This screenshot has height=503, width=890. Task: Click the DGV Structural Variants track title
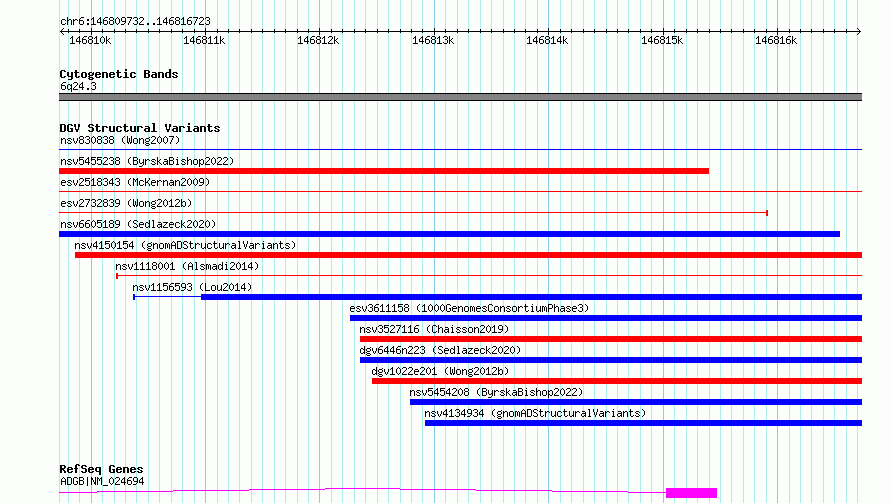click(140, 128)
